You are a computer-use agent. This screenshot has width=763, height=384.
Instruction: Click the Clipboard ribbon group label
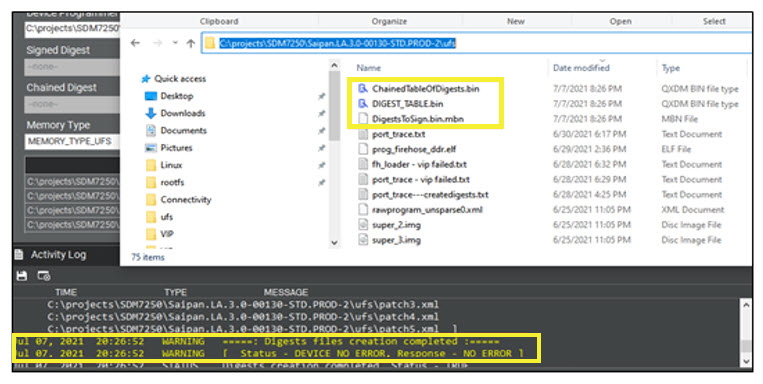(x=219, y=21)
